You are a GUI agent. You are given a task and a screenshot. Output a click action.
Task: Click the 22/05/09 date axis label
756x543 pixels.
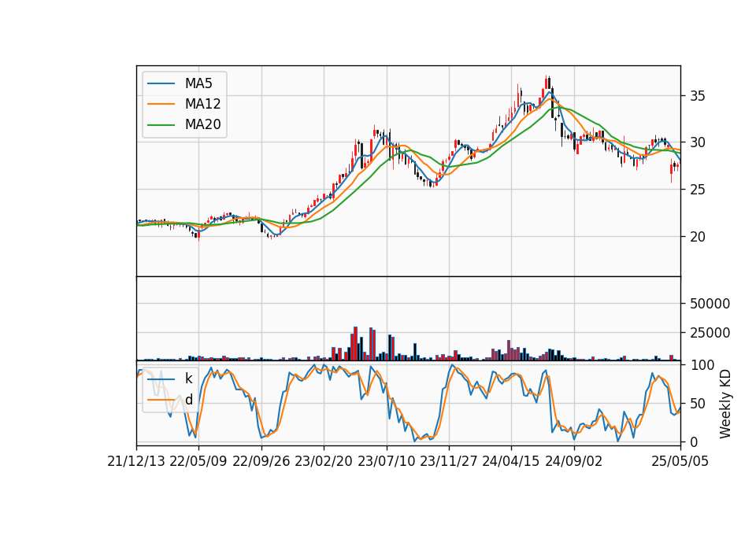point(198,462)
